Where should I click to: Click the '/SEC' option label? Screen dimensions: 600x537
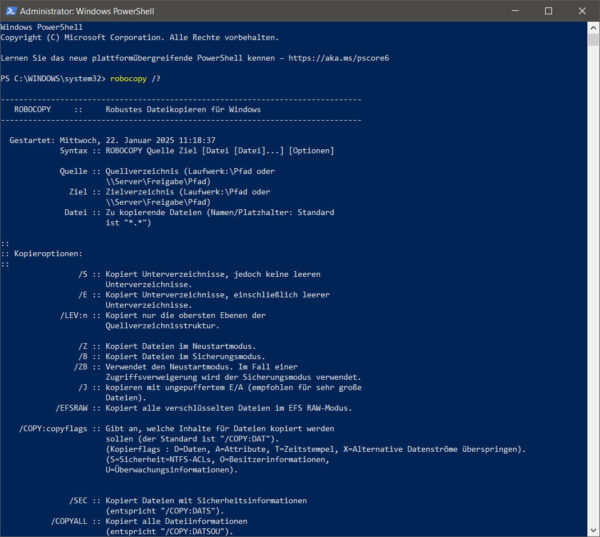click(78, 501)
